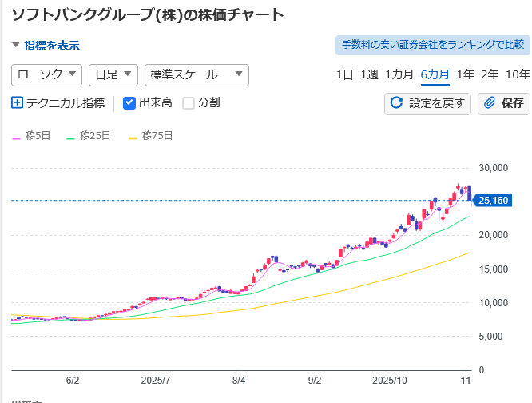Click the pink 移5日 legend marker

point(16,137)
